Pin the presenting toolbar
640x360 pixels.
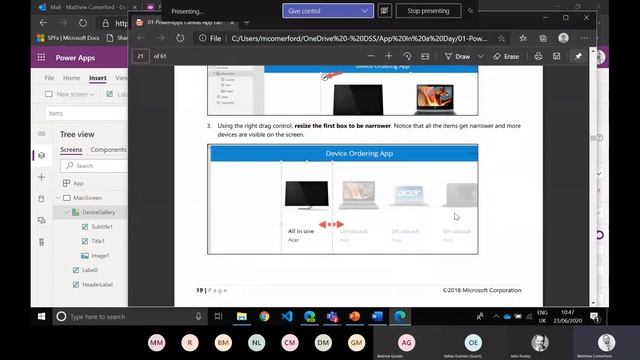pyautogui.click(x=470, y=11)
